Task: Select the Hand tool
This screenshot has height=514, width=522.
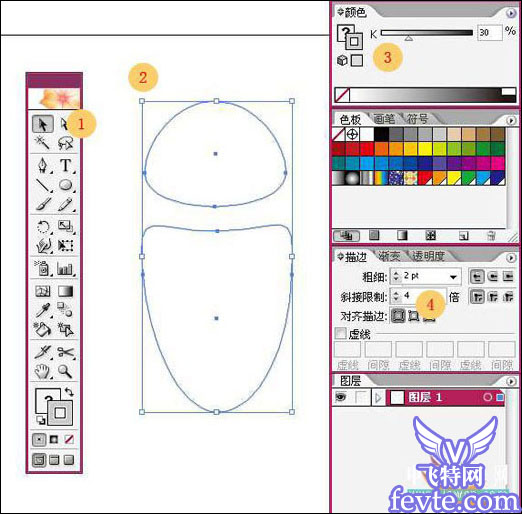Action: pyautogui.click(x=43, y=371)
